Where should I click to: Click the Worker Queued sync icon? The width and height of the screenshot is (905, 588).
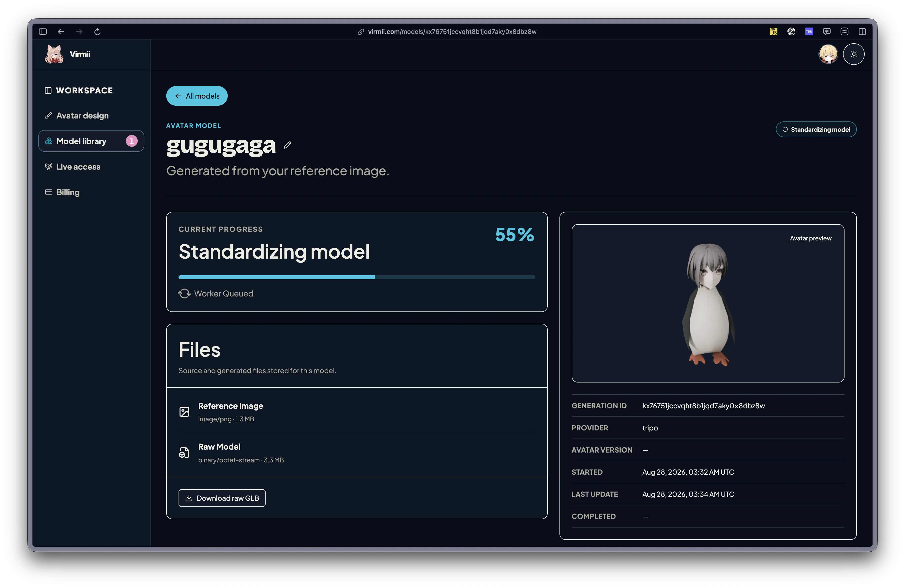pyautogui.click(x=184, y=294)
